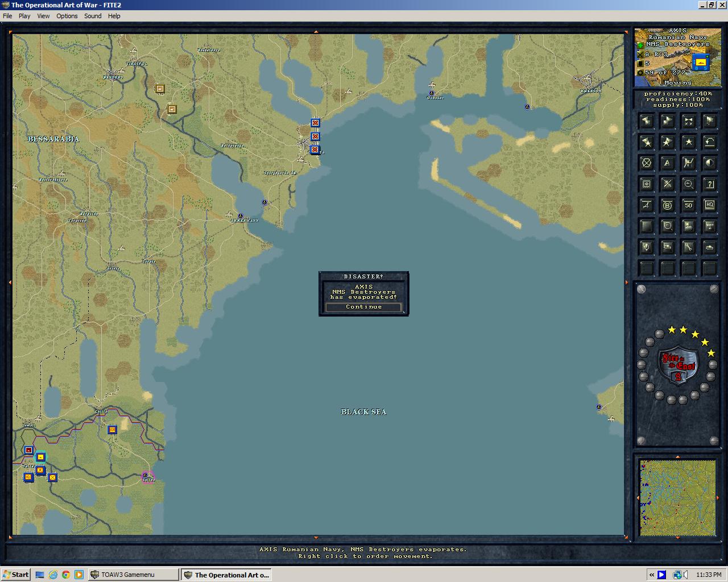Click the half-filled circle icon
Image resolution: width=728 pixels, height=582 pixels.
[x=709, y=163]
